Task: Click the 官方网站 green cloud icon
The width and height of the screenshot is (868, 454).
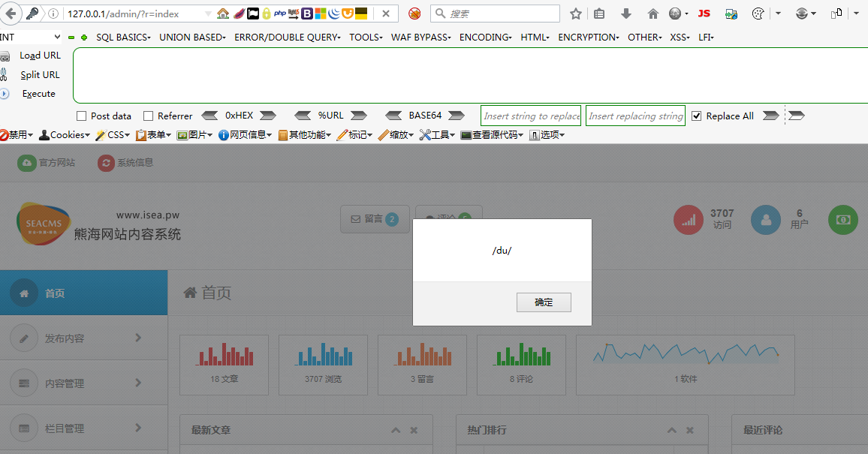Action: (x=26, y=163)
